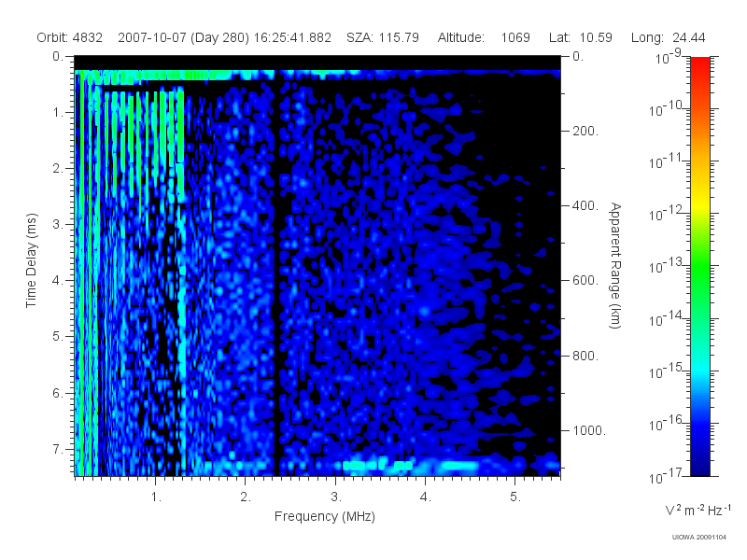The width and height of the screenshot is (747, 560).
Task: Click the "UIOWA 20091104" footer text
Action: tap(698, 538)
